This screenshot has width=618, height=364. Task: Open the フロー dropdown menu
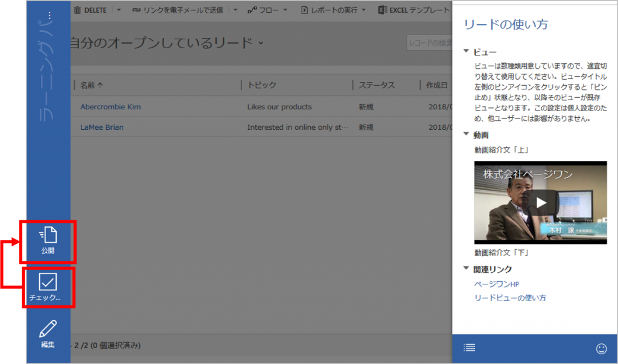pyautogui.click(x=267, y=10)
